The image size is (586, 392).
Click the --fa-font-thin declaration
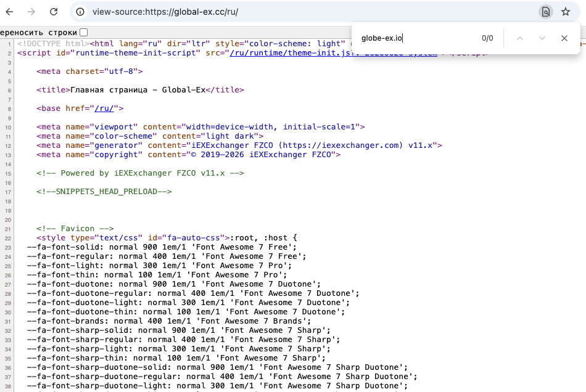(157, 275)
